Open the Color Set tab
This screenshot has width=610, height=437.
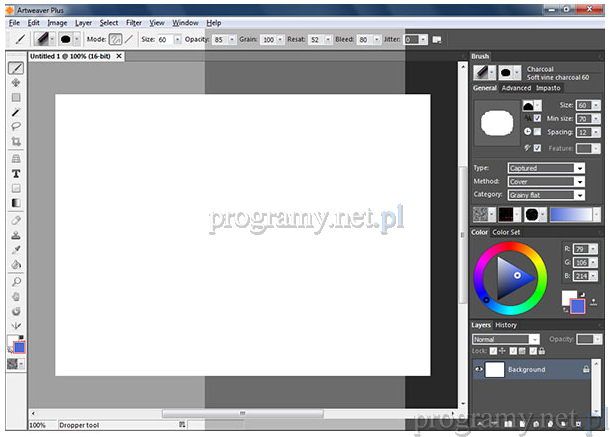pos(507,232)
